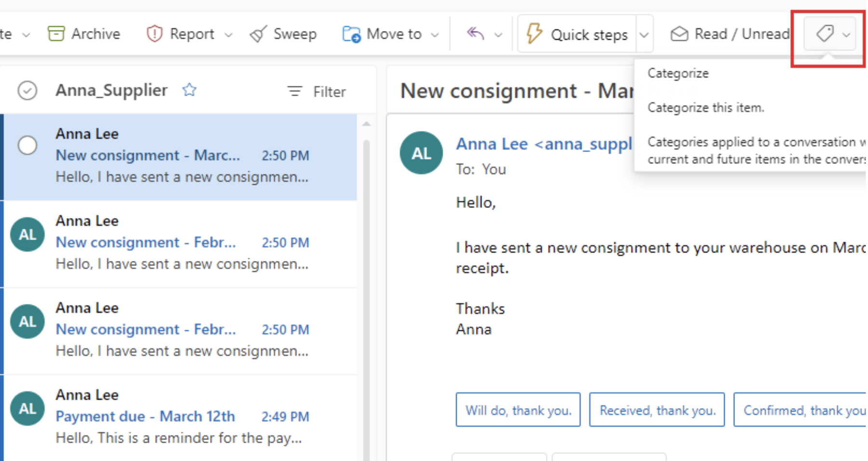The image size is (868, 461).
Task: Report the message as phishing
Action: [x=181, y=33]
